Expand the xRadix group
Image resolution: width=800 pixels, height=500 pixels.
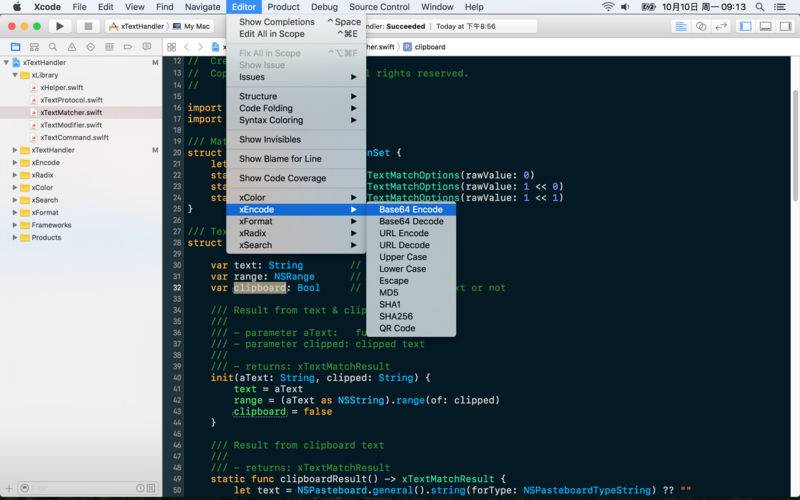pyautogui.click(x=15, y=175)
